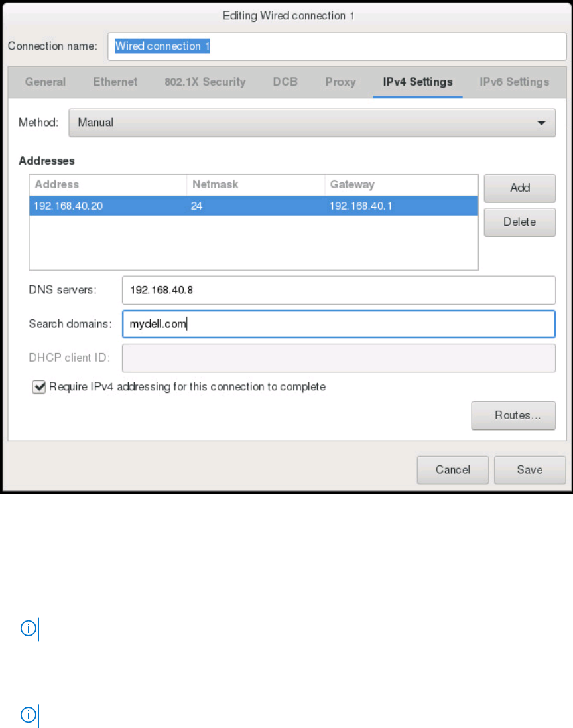Switch to IPv6 Settings tab
Image resolution: width=573 pixels, height=728 pixels.
[514, 82]
